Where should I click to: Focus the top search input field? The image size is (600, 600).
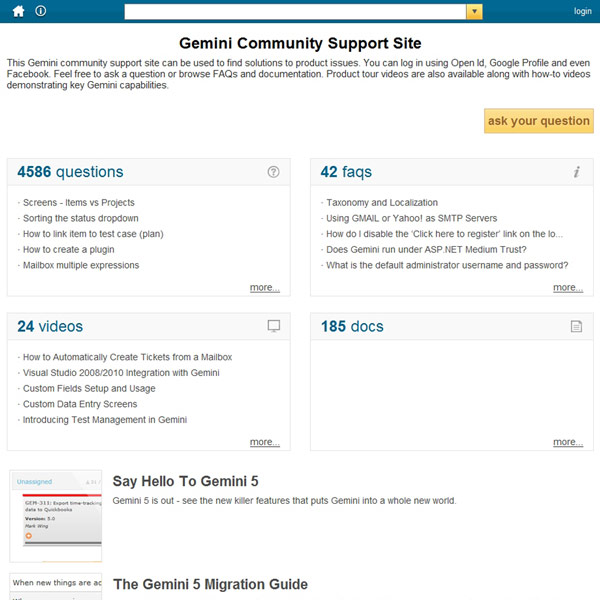[295, 11]
